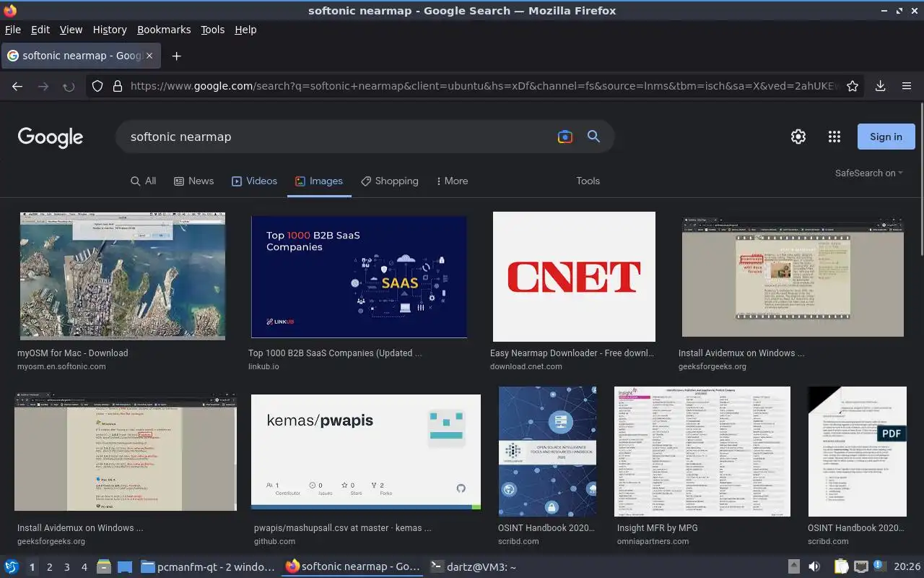Open myOSM for Mac - Download link
Screen dimensions: 924x578
coord(72,353)
